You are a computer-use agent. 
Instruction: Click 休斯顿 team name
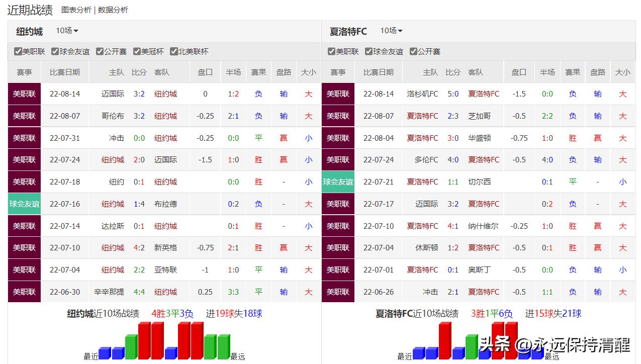click(x=427, y=248)
